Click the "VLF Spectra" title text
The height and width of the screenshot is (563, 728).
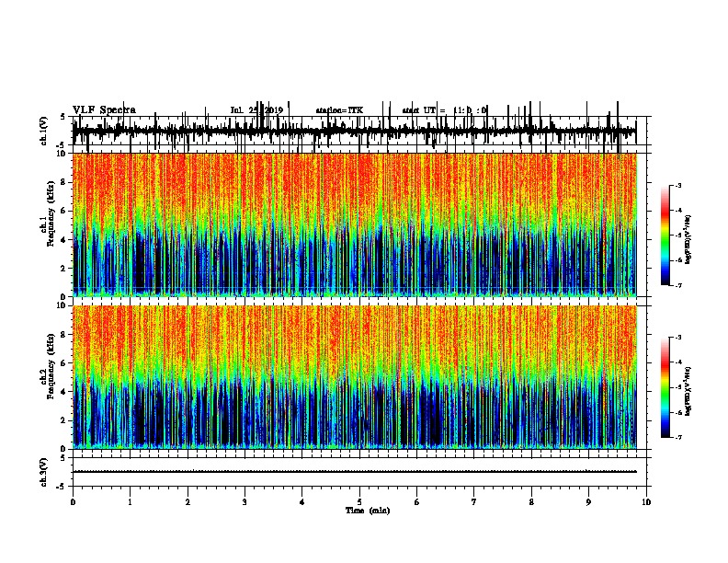click(x=104, y=110)
